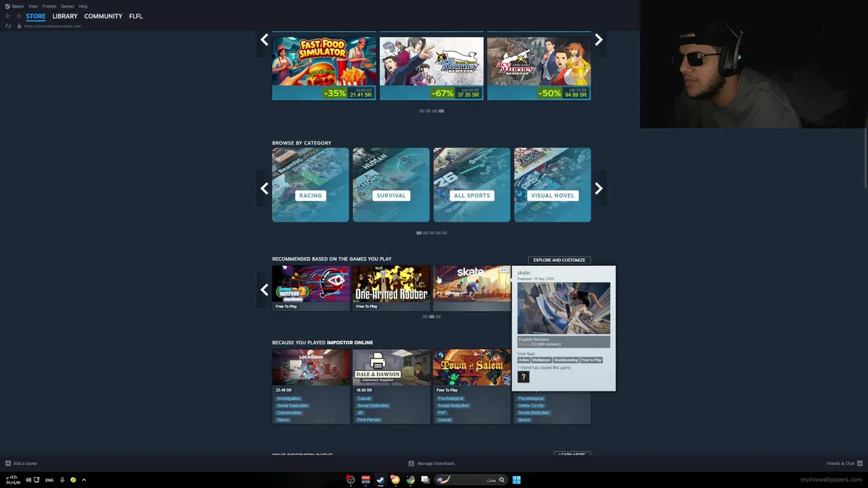Show hidden tray icons chevron
The image size is (868, 488).
(84, 480)
